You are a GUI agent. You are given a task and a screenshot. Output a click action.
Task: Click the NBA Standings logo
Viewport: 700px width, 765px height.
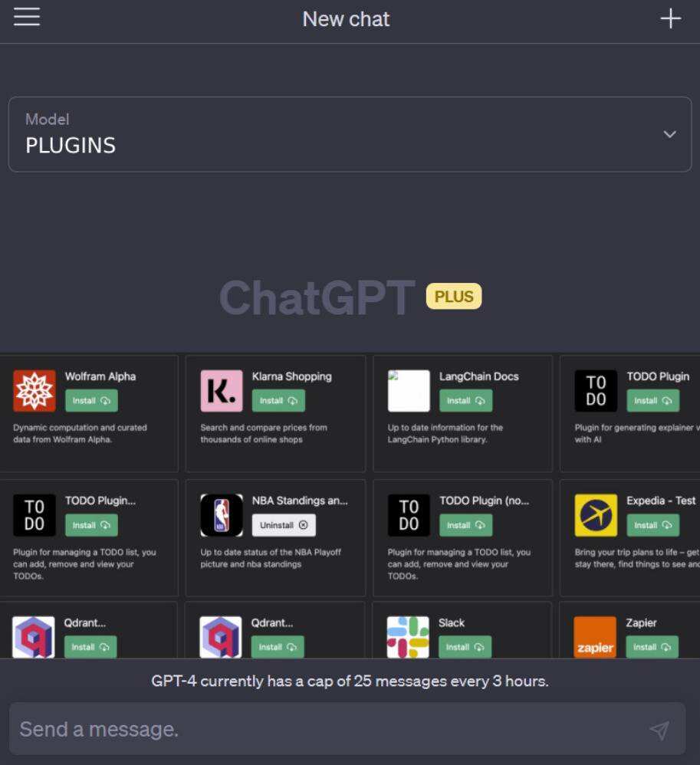(x=221, y=515)
